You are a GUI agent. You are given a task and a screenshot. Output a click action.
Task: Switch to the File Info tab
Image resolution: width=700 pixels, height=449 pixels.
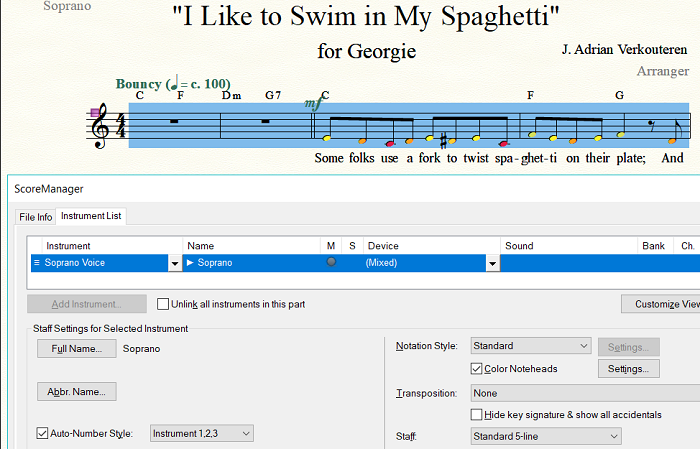click(36, 217)
